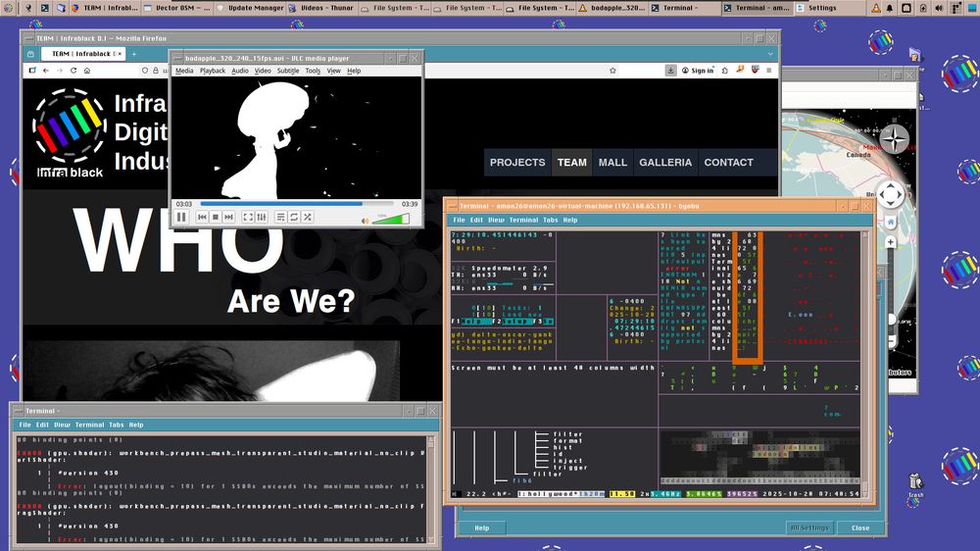Open the MALL nav link

(612, 163)
